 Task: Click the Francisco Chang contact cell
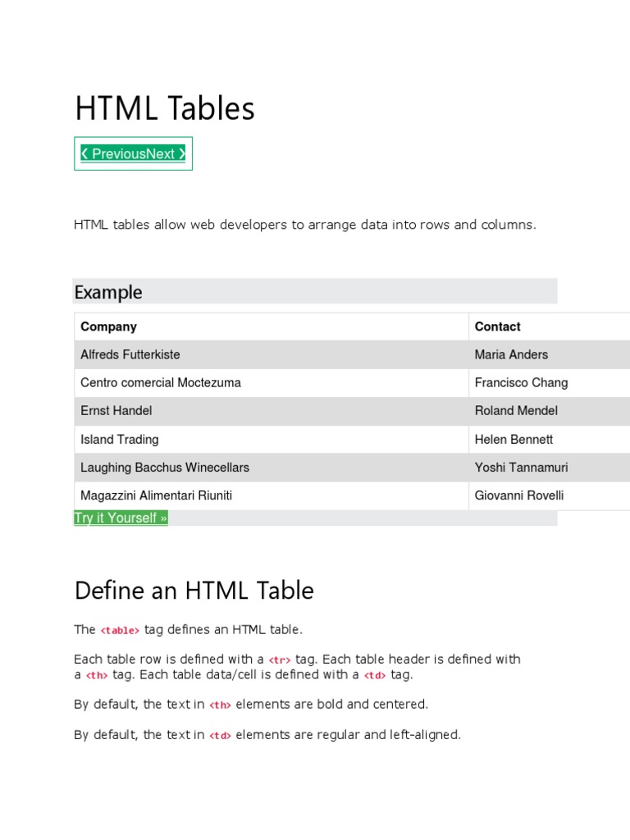(x=521, y=382)
